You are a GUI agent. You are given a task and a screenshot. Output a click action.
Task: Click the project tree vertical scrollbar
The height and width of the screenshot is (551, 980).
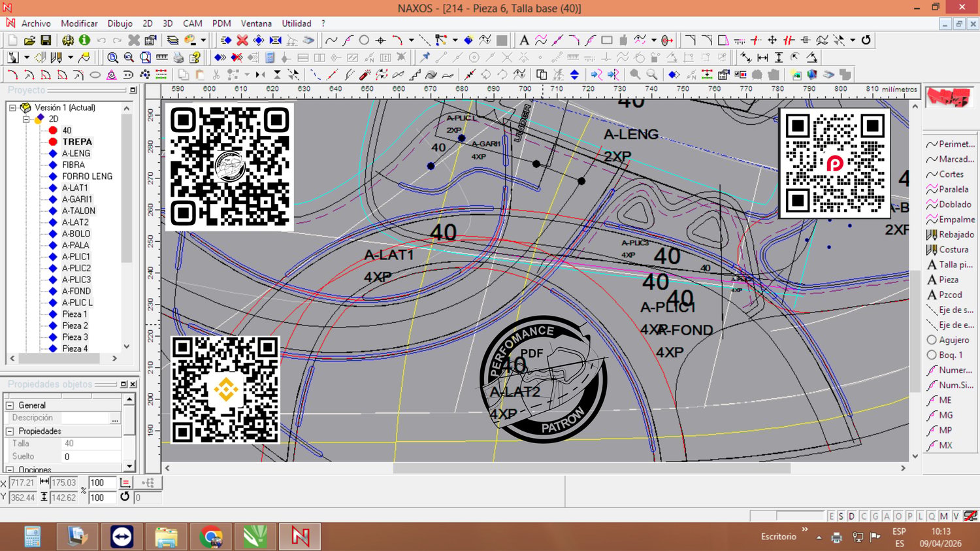(127, 227)
